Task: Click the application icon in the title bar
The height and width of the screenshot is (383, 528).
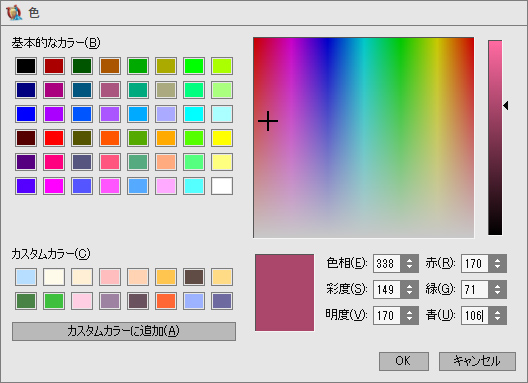Action: 14,12
